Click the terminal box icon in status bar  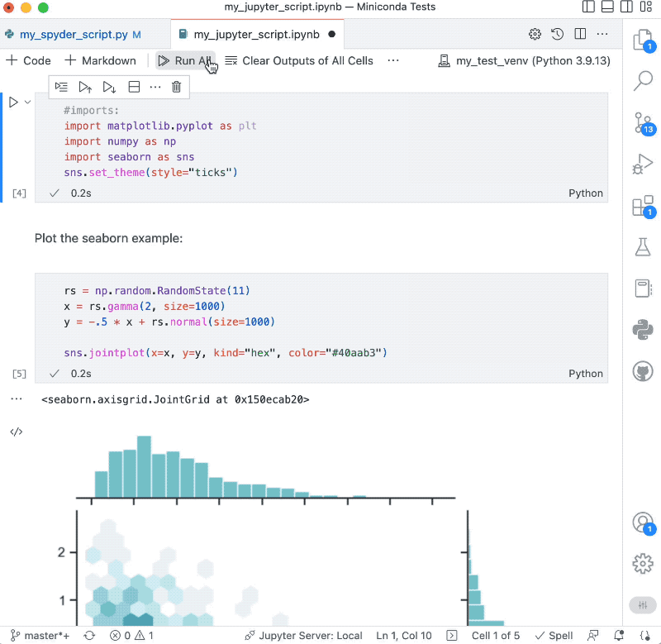451,636
